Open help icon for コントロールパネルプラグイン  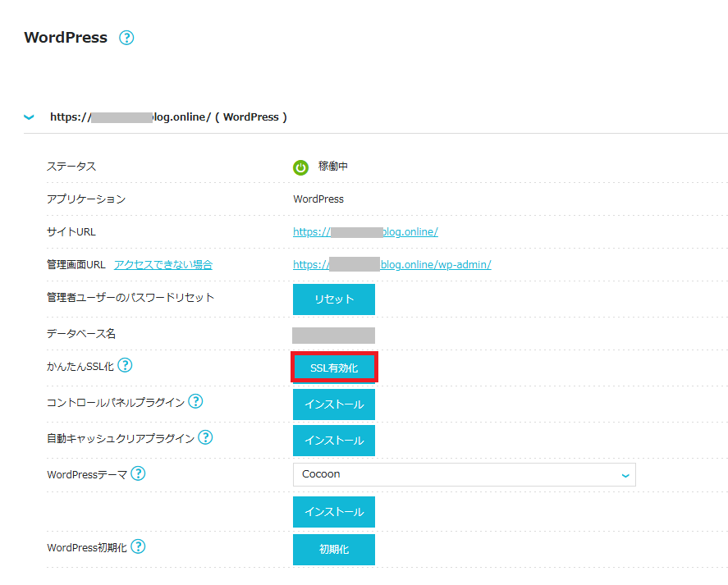coord(195,401)
